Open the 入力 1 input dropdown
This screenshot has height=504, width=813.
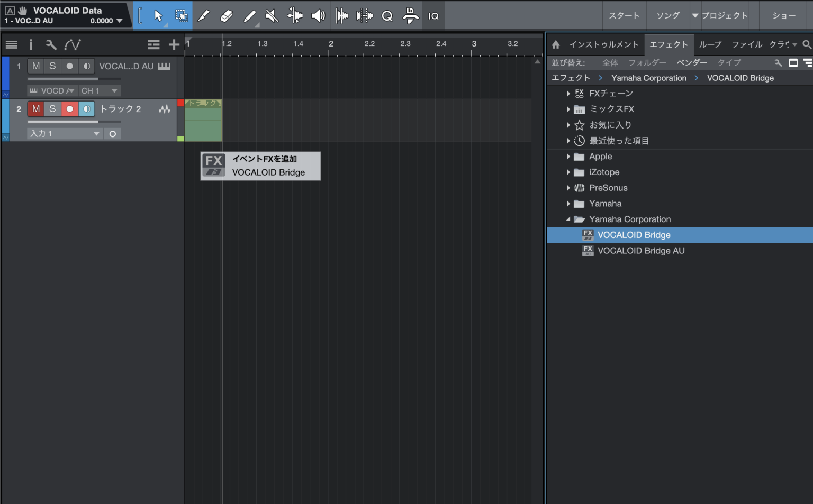point(64,133)
